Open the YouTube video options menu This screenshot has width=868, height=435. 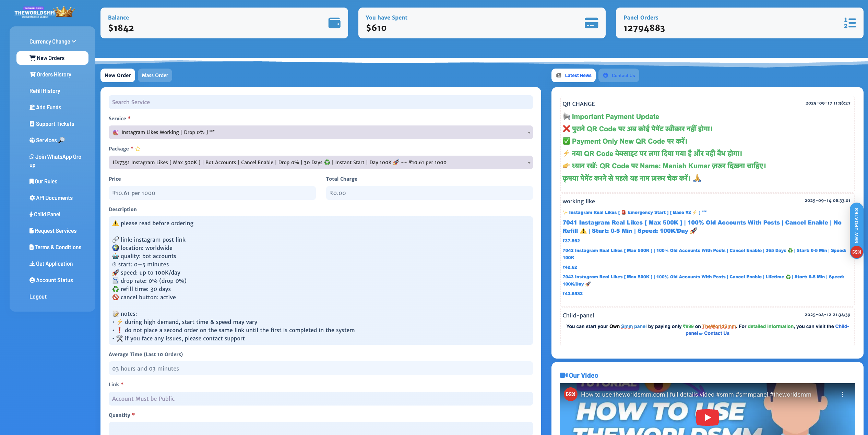click(x=842, y=395)
